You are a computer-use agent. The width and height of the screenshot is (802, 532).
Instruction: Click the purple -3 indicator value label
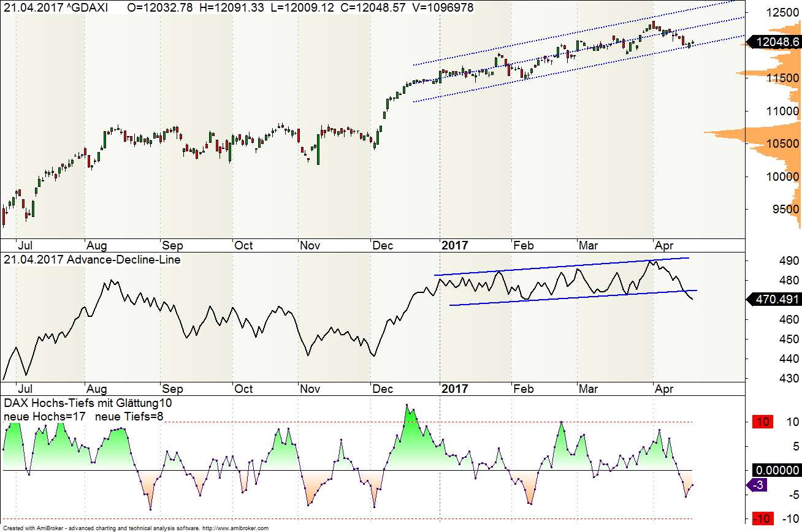pyautogui.click(x=758, y=485)
